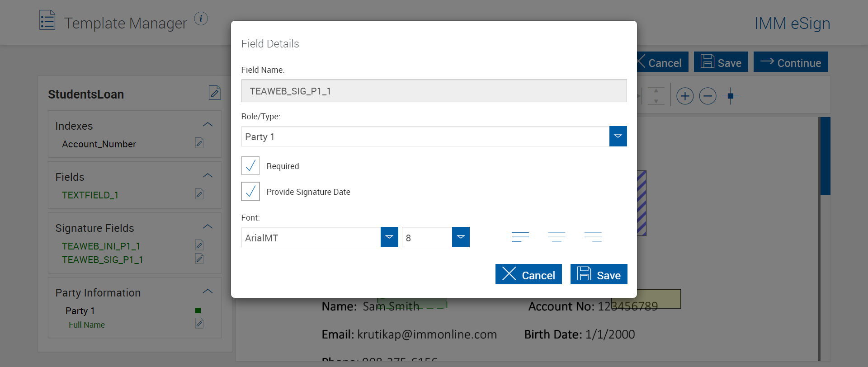Screen dimensions: 868x367
Task: Open the font size dropdown
Action: [x=460, y=237]
